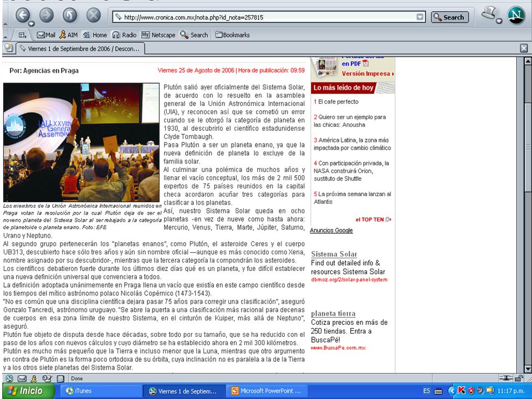Click the online/offline connection status icon
The height and width of the screenshot is (399, 532).
505,378
